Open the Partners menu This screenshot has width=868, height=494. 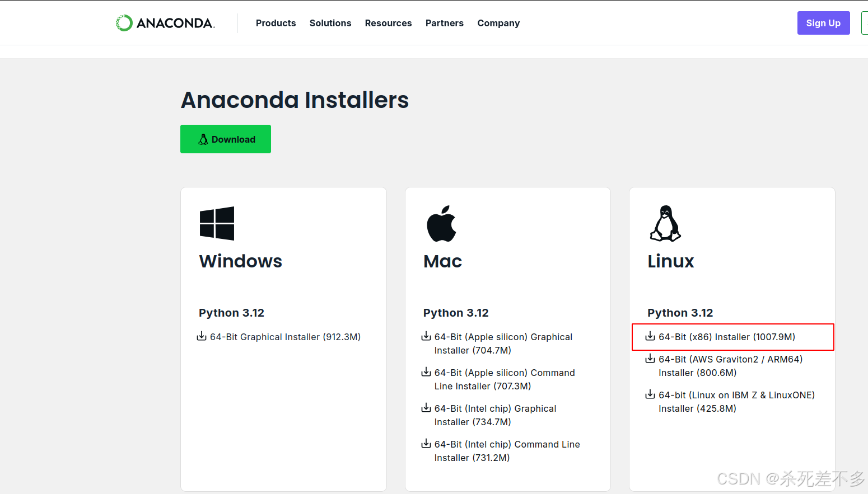445,23
